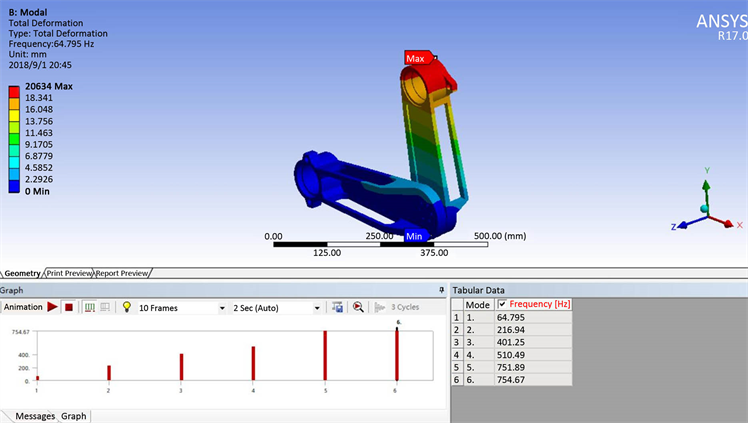748x423 pixels.
Task: Click the mode 5 bar in the graph
Action: click(325, 355)
